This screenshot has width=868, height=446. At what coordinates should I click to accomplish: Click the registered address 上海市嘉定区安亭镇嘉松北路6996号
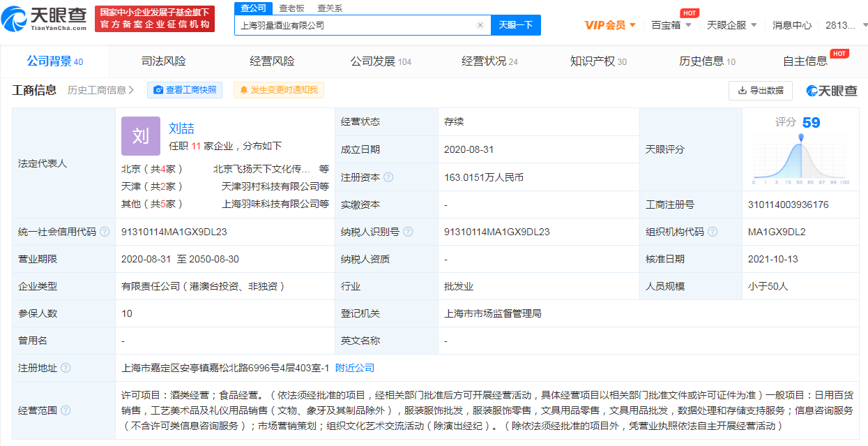pos(225,368)
